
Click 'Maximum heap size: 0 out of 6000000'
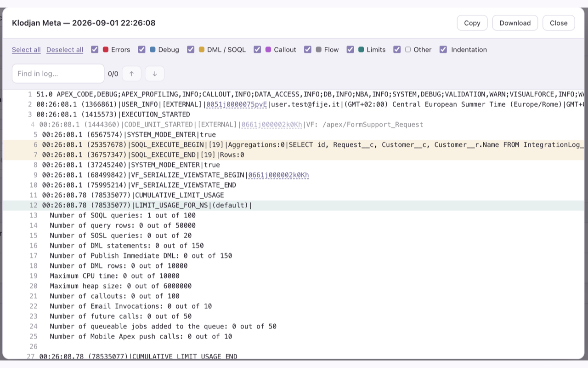121,287
